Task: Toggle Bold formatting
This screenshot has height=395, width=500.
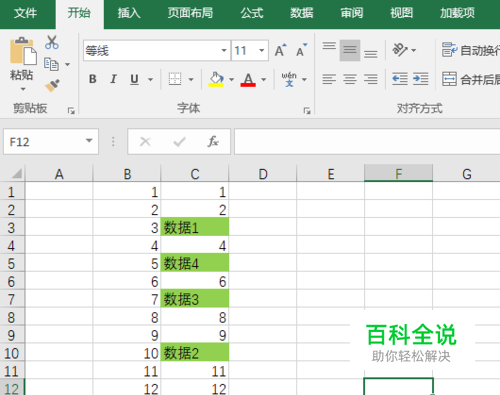Action: [93, 79]
